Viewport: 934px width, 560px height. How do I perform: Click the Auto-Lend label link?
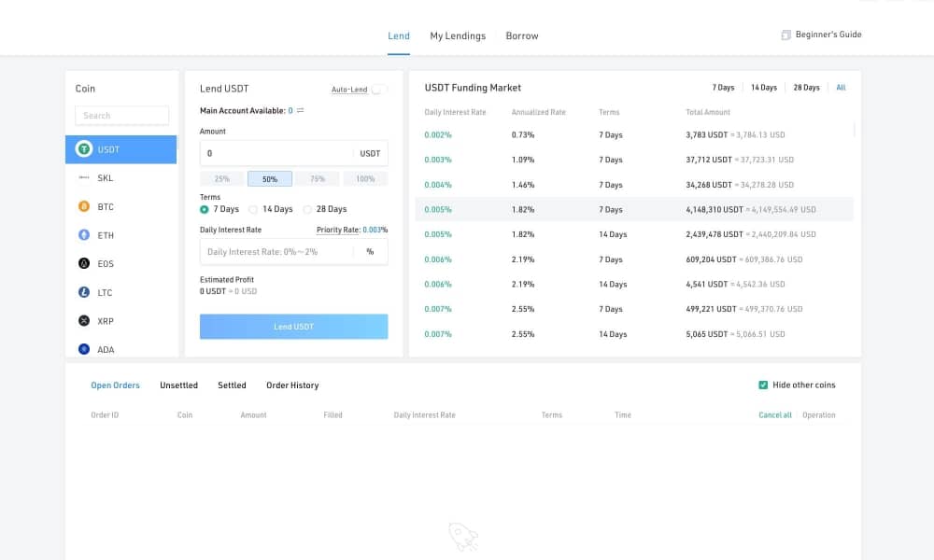coord(349,90)
